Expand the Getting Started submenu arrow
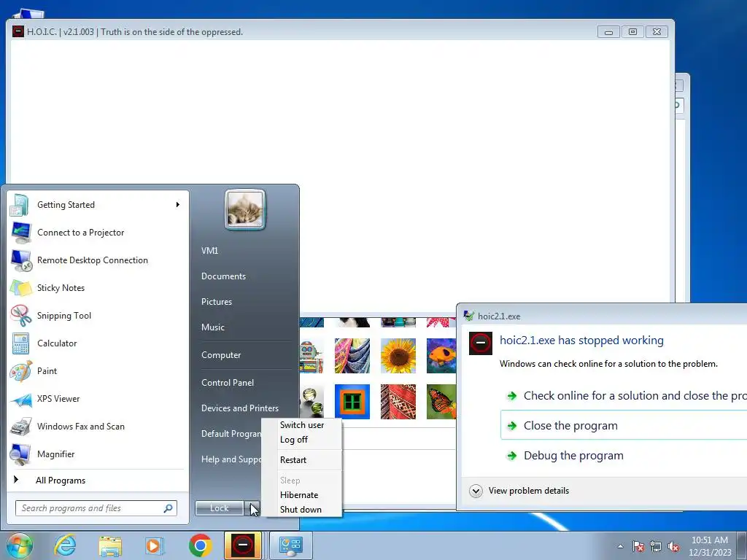 (178, 205)
